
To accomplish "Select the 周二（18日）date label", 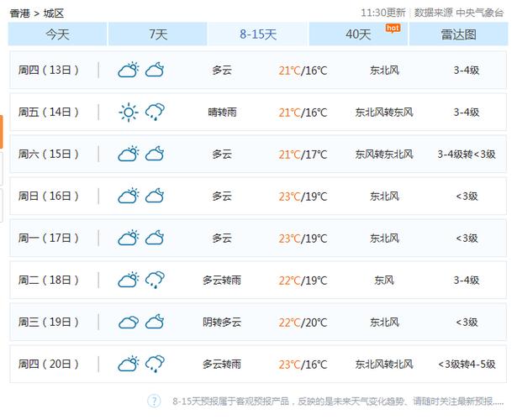I will pos(49,280).
